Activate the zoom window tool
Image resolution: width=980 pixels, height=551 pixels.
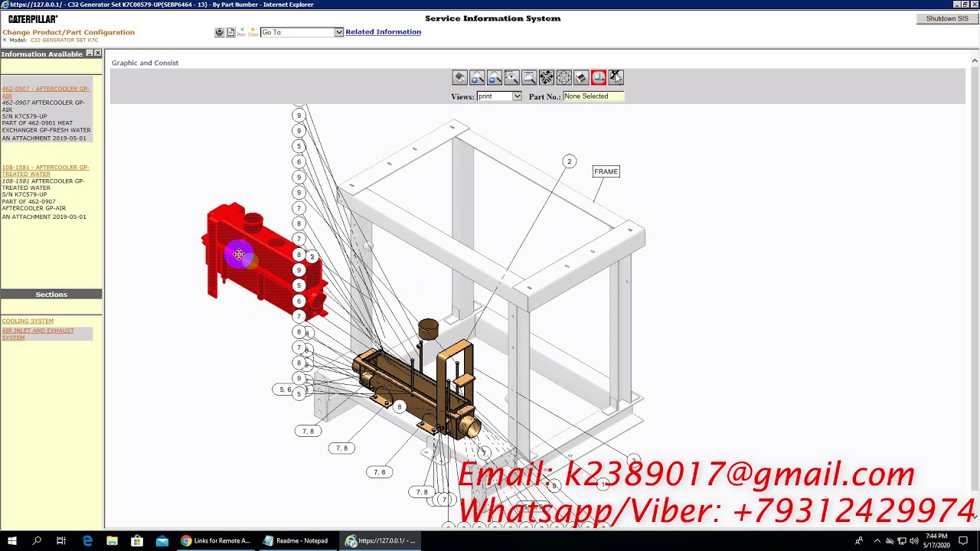tap(529, 77)
